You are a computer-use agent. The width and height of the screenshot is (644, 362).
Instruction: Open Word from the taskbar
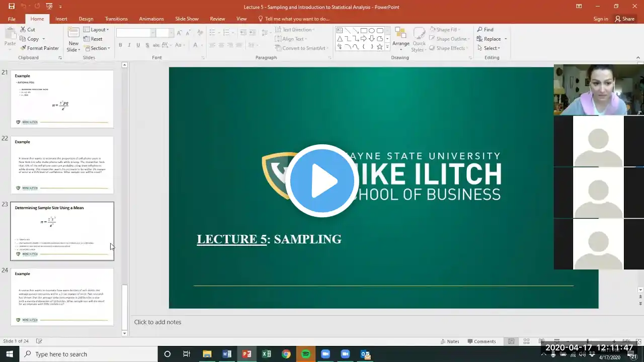227,354
